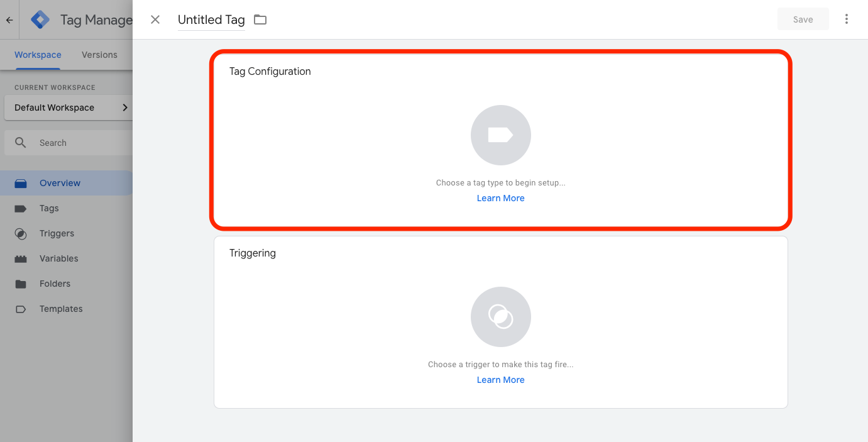This screenshot has width=868, height=442.
Task: Click the Triggers circle icon in sidebar
Action: pos(21,234)
